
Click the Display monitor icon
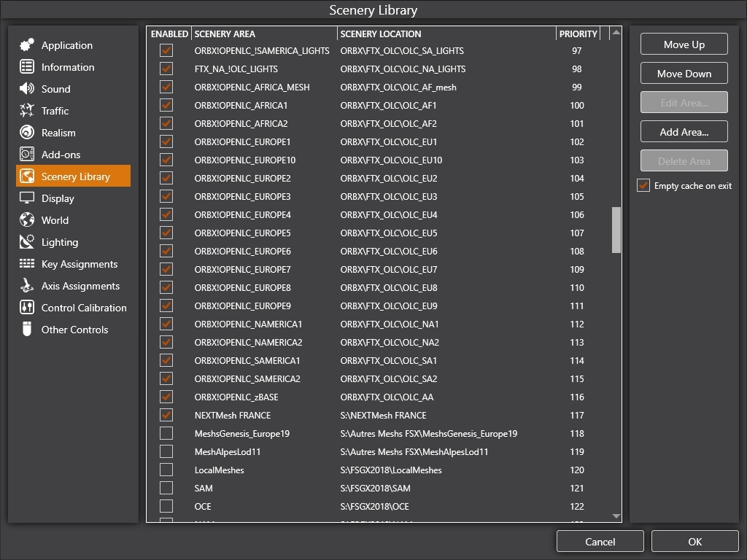(x=27, y=198)
